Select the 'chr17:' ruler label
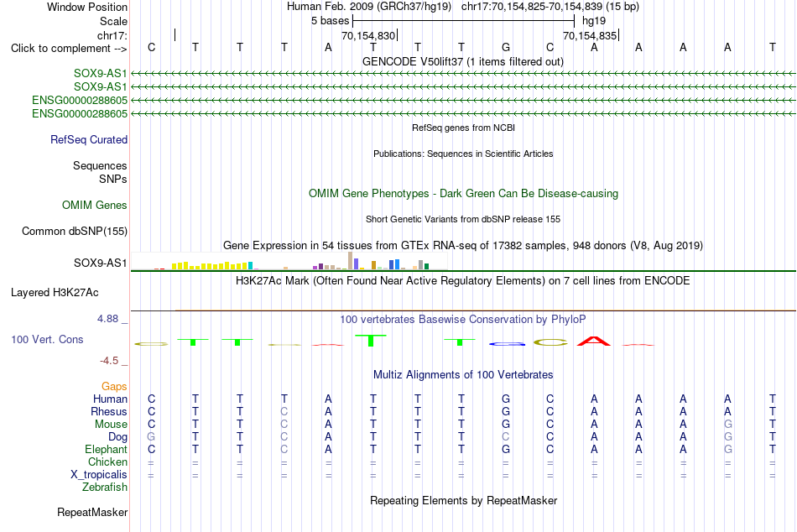797x532 pixels. (x=112, y=35)
